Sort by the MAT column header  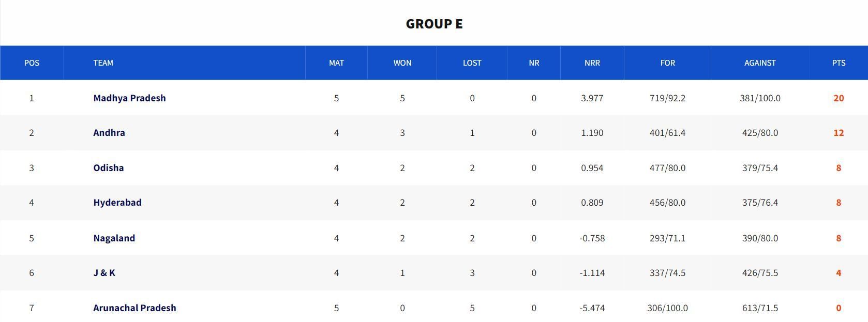click(336, 63)
